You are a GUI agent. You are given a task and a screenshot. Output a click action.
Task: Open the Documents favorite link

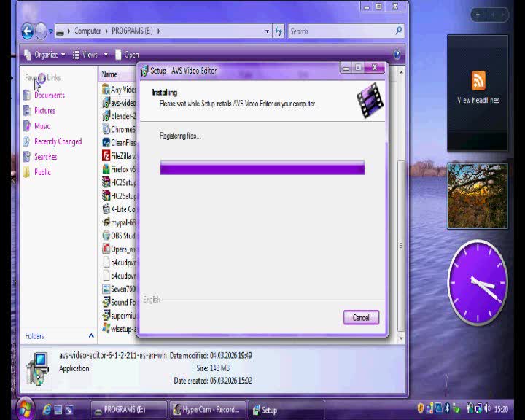click(49, 96)
